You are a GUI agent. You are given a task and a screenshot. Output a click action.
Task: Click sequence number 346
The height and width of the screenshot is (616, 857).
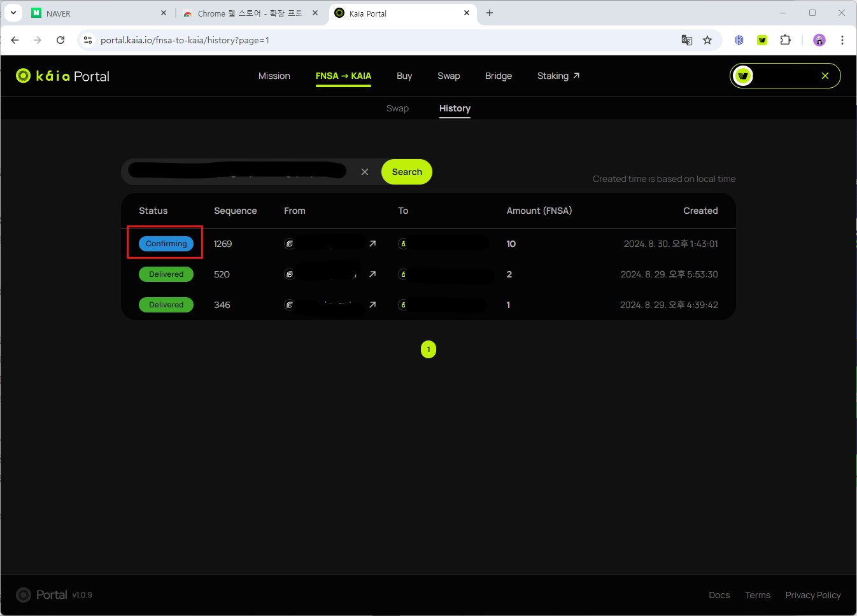(222, 305)
